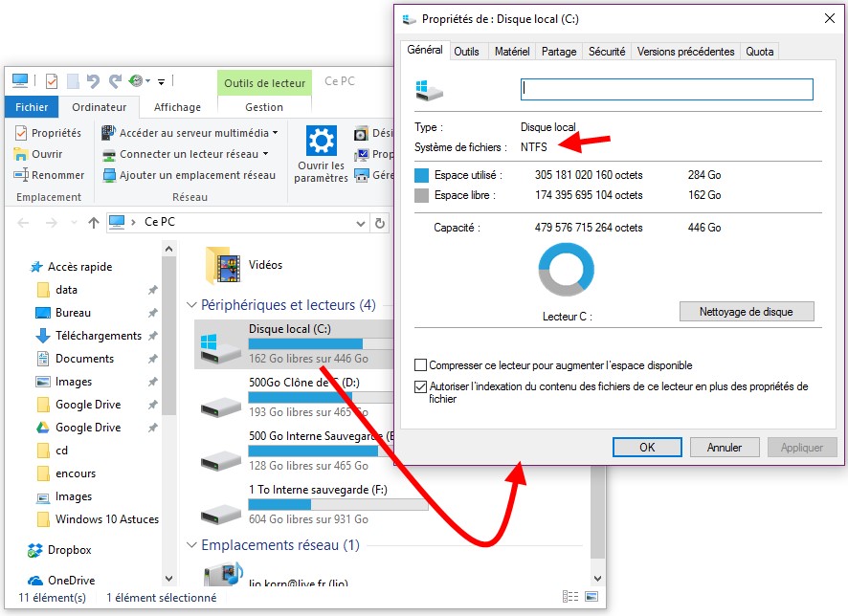This screenshot has width=848, height=616.
Task: Open the Sécurité tab
Action: [607, 52]
